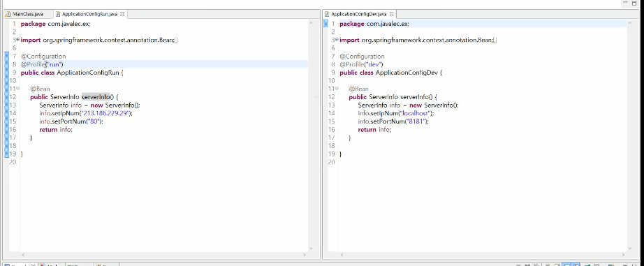The height and width of the screenshot is (266, 644).
Task: Click line number 14 in left editor gutter
Action: (x=13, y=113)
